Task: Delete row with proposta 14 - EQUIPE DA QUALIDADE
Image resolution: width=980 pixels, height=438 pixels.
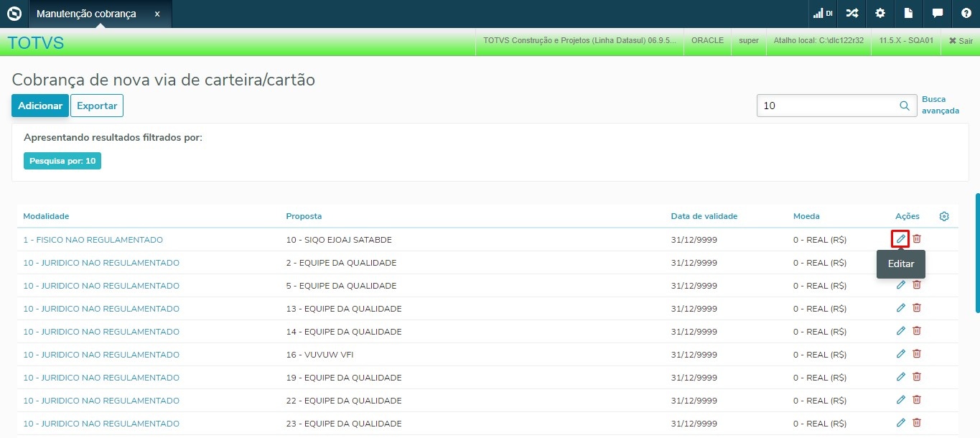Action: 917,331
